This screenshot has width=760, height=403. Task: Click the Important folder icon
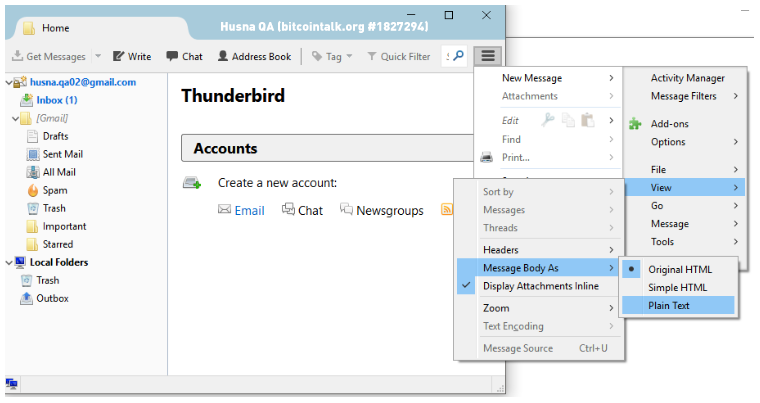pos(32,226)
